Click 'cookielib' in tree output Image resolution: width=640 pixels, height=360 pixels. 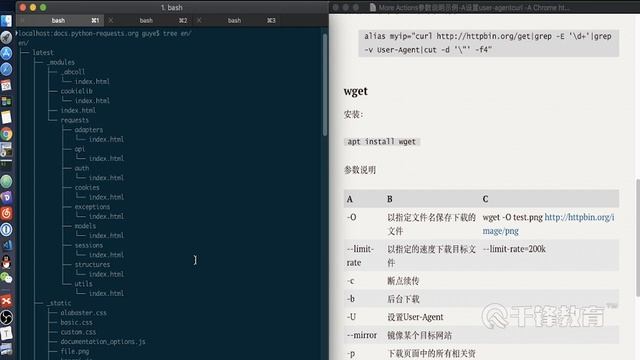(76, 91)
